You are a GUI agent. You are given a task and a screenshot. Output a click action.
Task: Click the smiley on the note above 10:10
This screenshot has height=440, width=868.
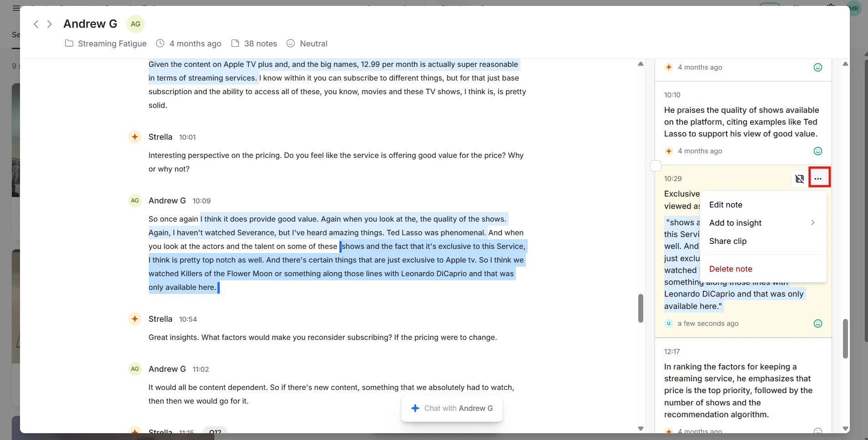[818, 67]
